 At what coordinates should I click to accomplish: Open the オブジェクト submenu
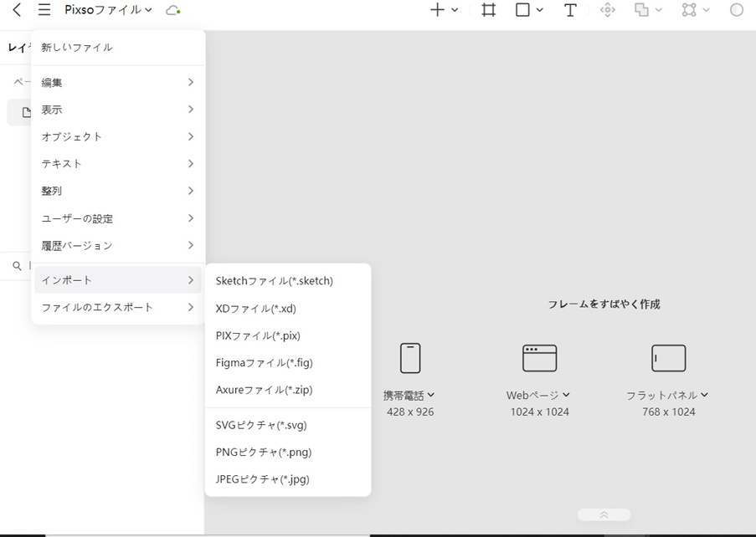pos(118,137)
